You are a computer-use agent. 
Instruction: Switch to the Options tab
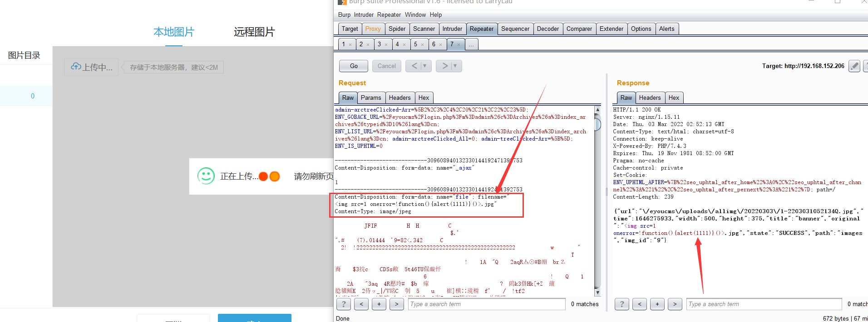[x=641, y=29]
